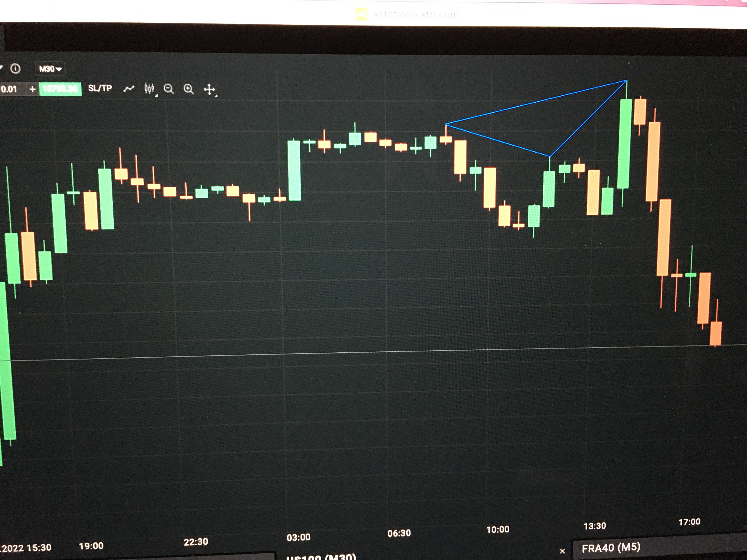Viewport: 747px width, 560px height.
Task: Close the US100 chart tab
Action: 562,551
